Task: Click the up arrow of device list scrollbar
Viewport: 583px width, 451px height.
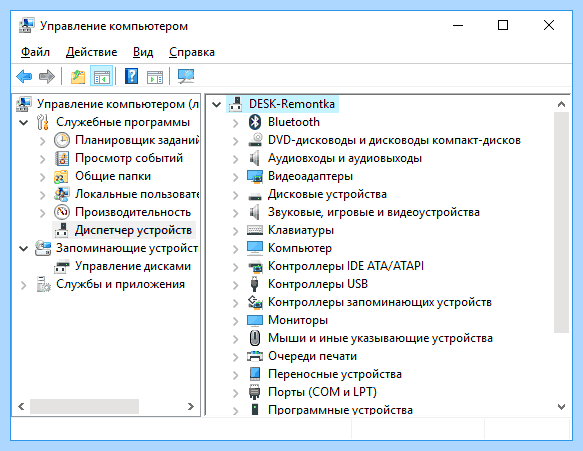Action: coord(561,104)
